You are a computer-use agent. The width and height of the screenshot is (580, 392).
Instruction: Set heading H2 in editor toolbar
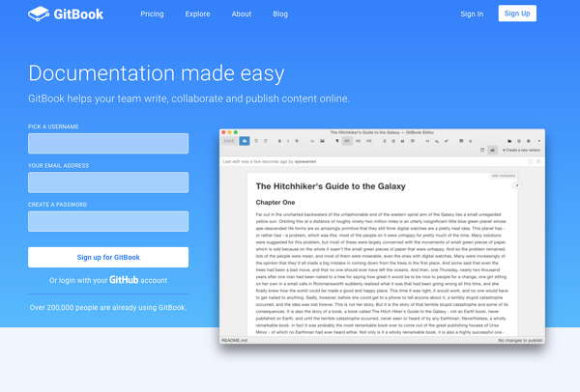[x=358, y=141]
